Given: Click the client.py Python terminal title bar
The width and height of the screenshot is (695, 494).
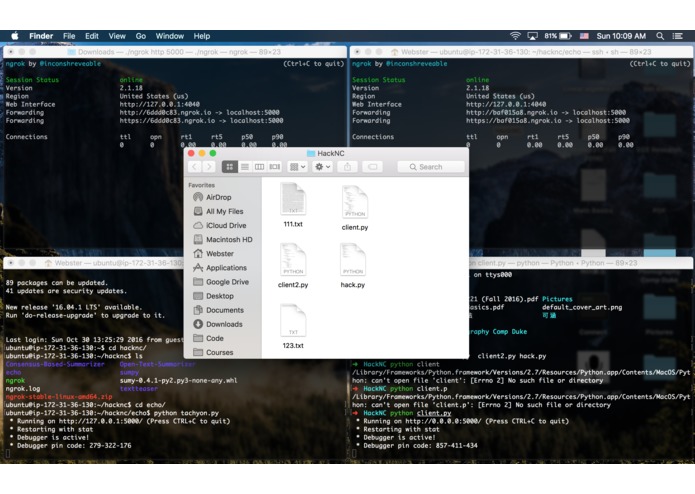Looking at the screenshot, I should pos(581,263).
